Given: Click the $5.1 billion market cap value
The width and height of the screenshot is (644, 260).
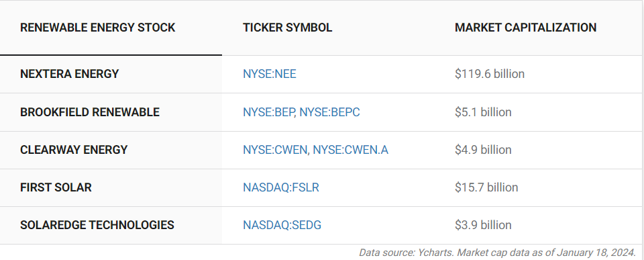Looking at the screenshot, I should tap(483, 112).
